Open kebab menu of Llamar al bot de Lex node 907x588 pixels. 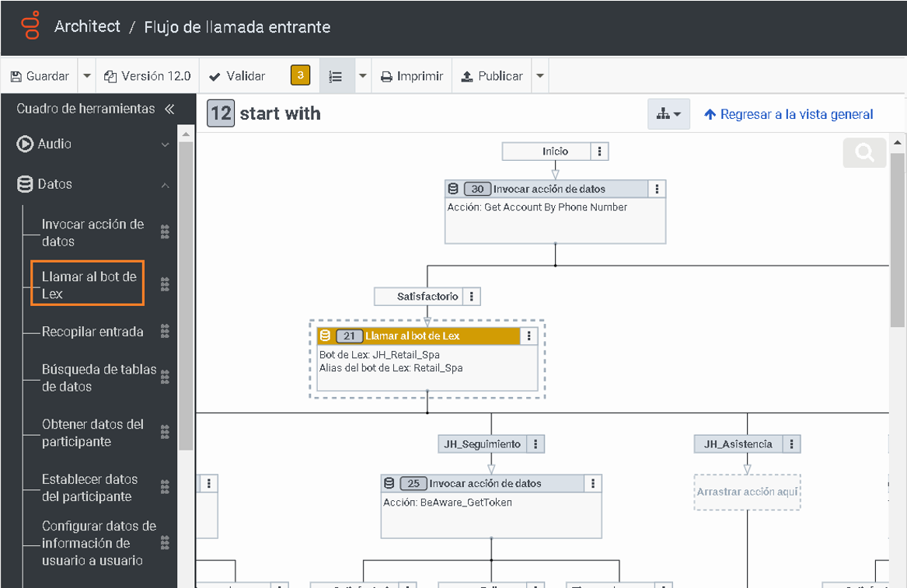(529, 336)
